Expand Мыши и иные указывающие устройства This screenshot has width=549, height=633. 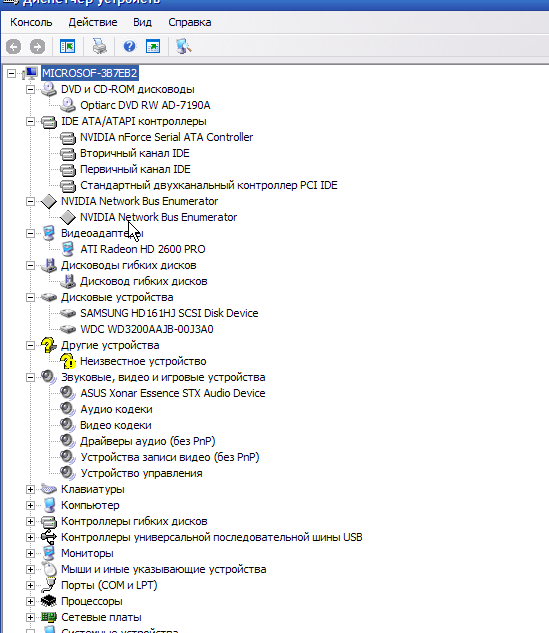30,569
